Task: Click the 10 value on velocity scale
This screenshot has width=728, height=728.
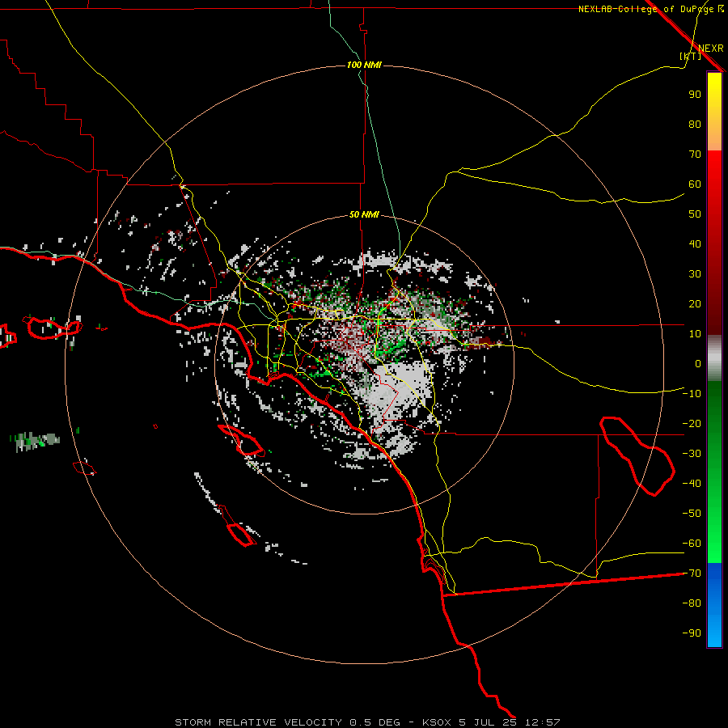Action: (695, 334)
